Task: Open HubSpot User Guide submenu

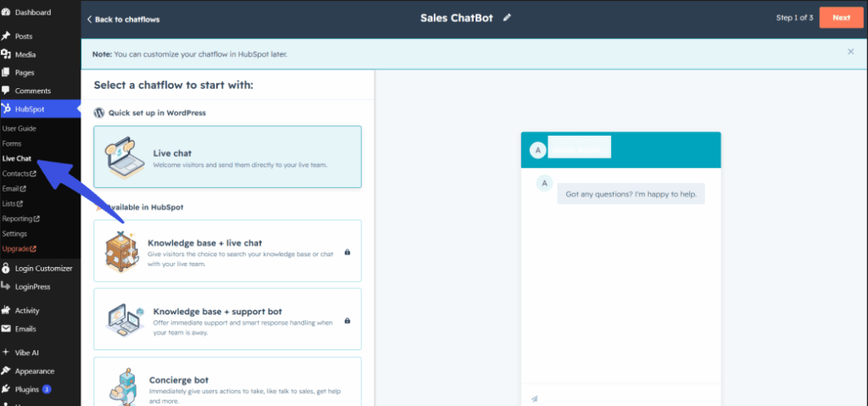Action: 19,129
